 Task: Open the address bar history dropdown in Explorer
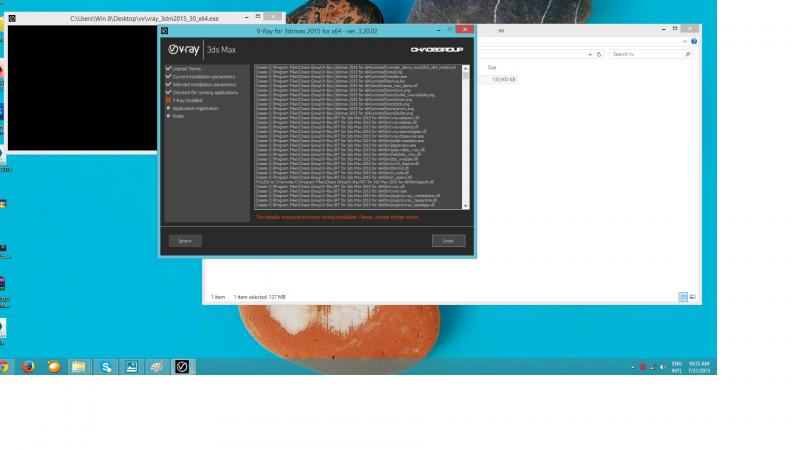click(590, 54)
